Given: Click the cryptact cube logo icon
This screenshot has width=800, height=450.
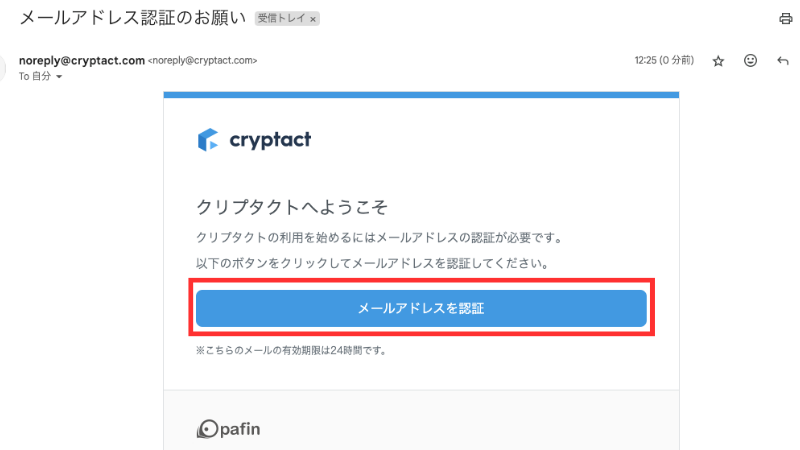Looking at the screenshot, I should click(x=207, y=140).
